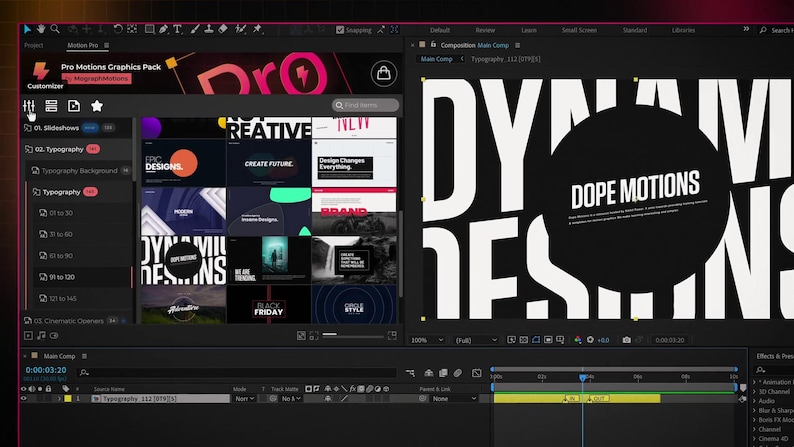Click the preview play square icon

[x=28, y=335]
